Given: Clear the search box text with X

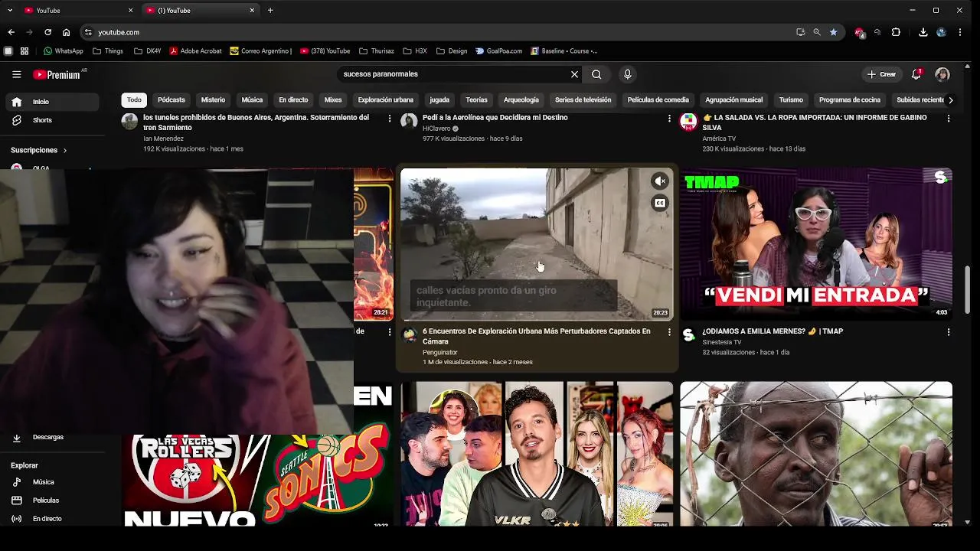Looking at the screenshot, I should (x=574, y=74).
